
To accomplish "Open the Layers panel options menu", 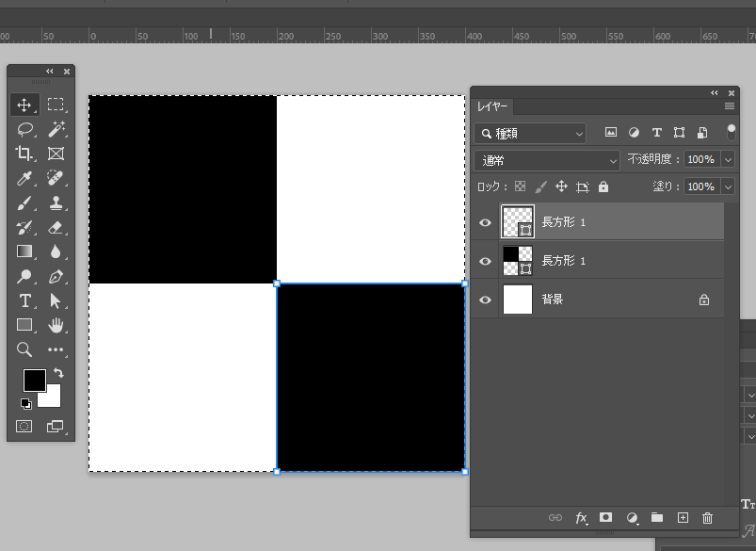I will [730, 106].
